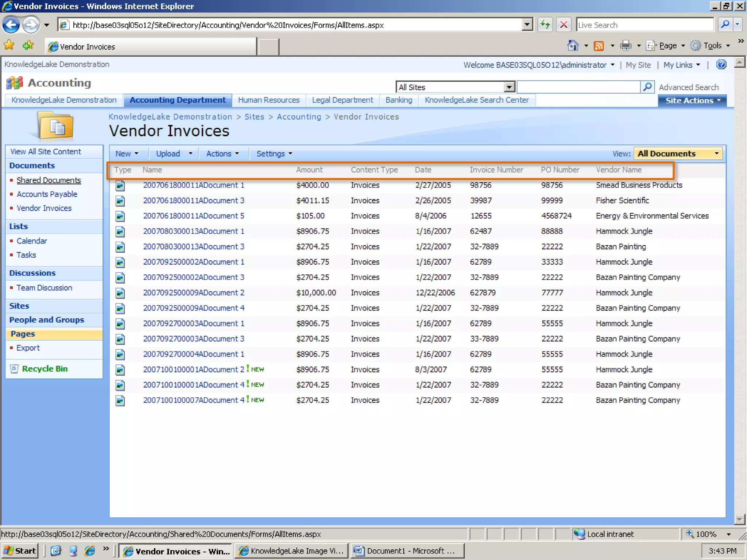Click the browser Back arrow button
Viewport: 747px width, 560px height.
(11, 25)
